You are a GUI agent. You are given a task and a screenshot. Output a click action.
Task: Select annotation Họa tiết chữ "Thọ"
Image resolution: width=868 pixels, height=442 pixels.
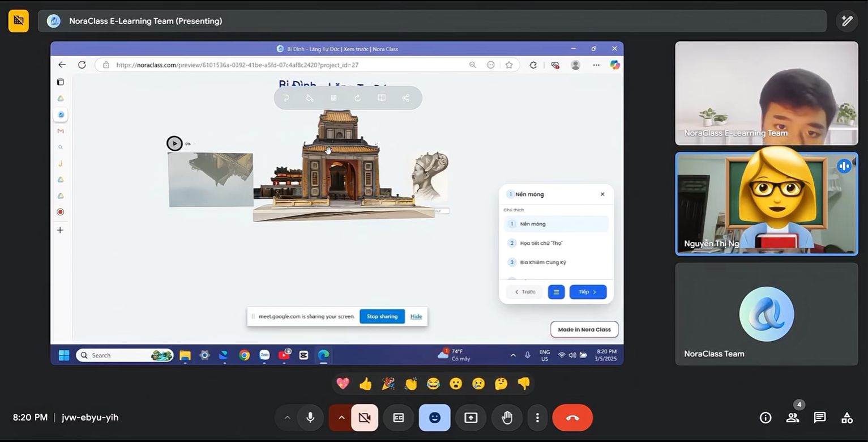click(x=556, y=243)
